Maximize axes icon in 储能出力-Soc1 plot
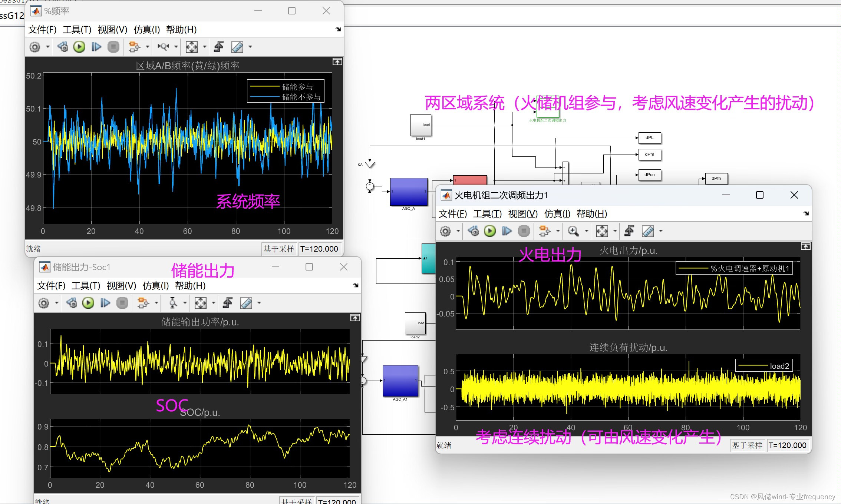The height and width of the screenshot is (504, 841). coord(355,318)
